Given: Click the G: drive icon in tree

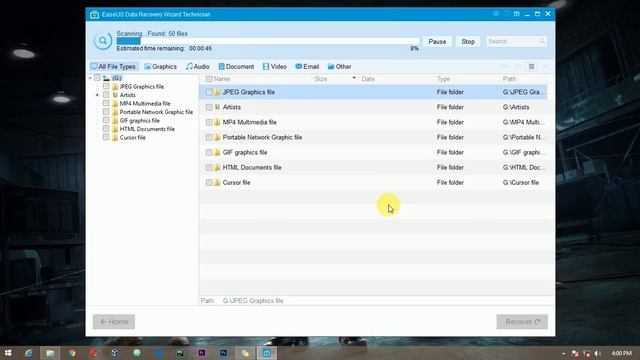Looking at the screenshot, I should 107,78.
